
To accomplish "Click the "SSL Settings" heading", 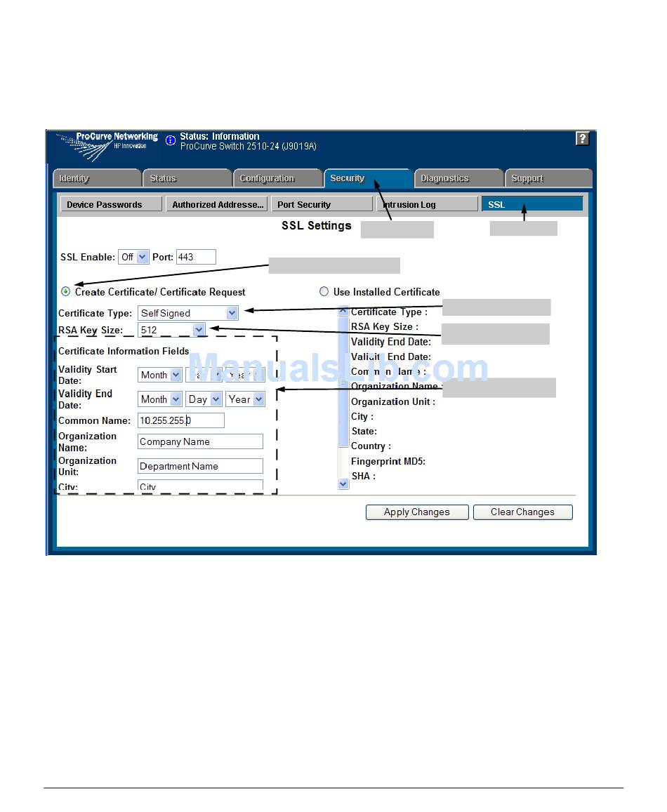I will (316, 226).
